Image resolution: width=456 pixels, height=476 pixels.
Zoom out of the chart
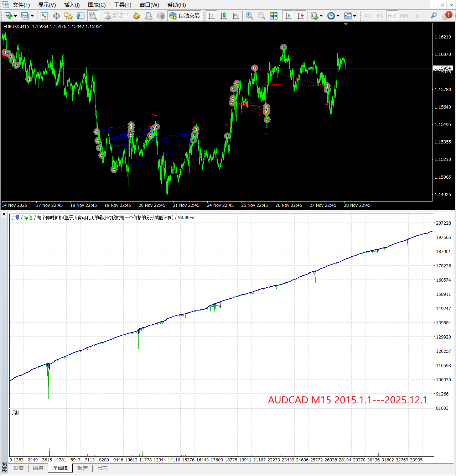click(x=261, y=16)
